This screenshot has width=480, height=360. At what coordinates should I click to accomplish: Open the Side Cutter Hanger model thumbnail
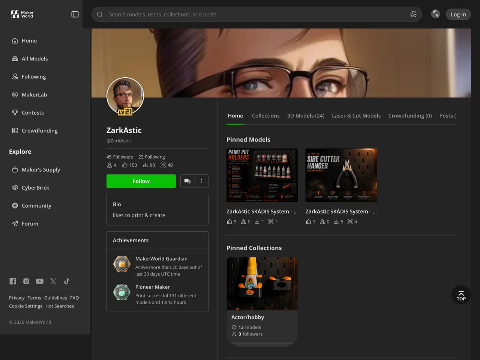pos(341,175)
